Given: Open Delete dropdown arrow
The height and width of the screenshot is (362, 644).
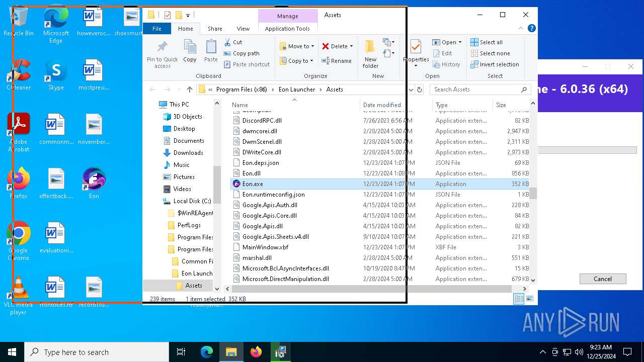Looking at the screenshot, I should pyautogui.click(x=351, y=46).
